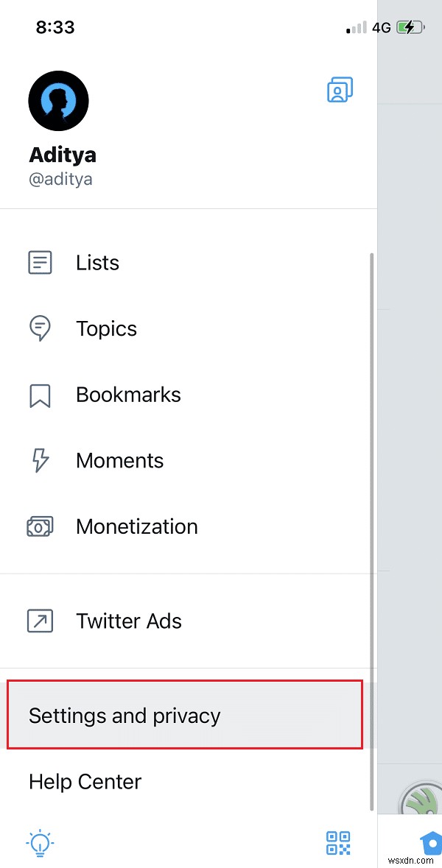This screenshot has width=442, height=868.
Task: Open the Topics speech-bubble icon
Action: tap(40, 328)
